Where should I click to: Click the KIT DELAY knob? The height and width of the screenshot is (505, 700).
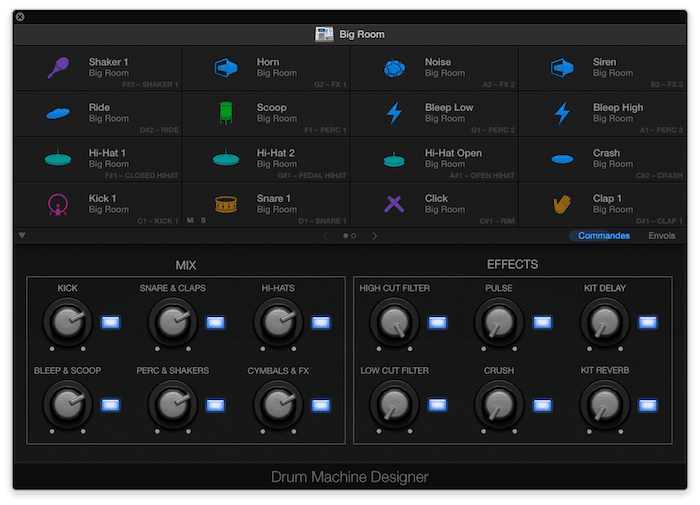click(x=604, y=322)
